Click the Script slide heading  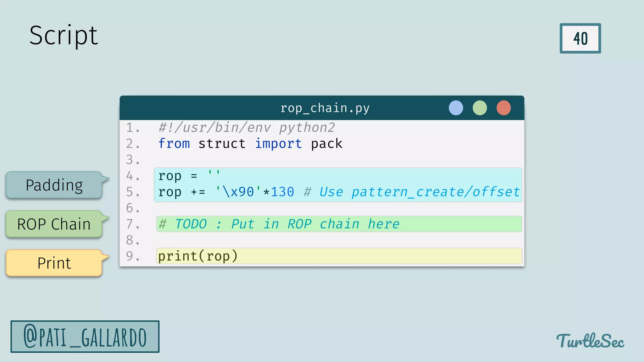pos(64,35)
